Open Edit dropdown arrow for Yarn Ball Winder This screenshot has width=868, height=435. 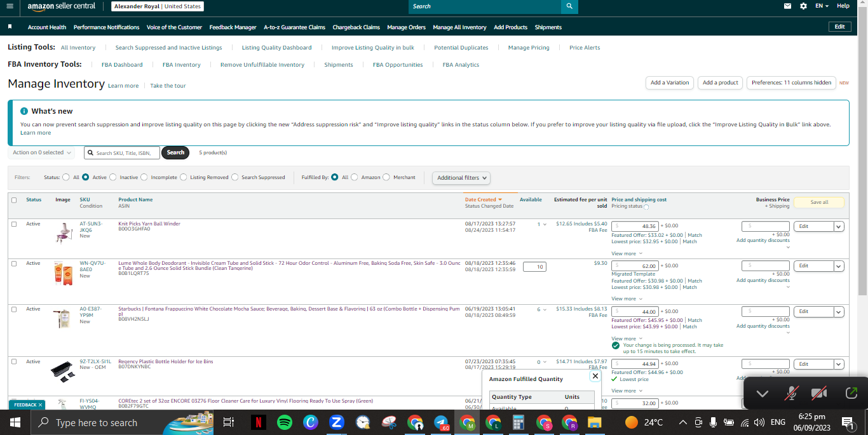839,227
